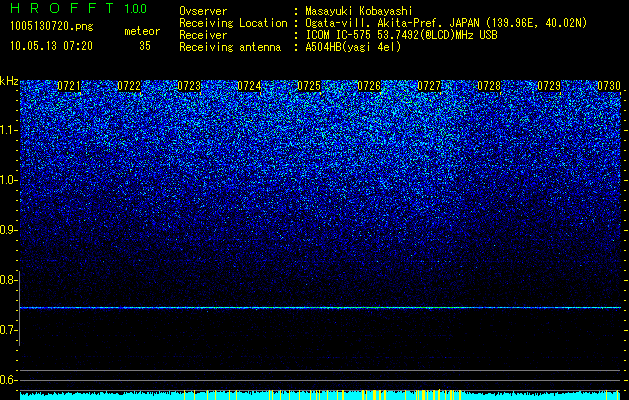Click the 1.0 frequency axis label
629x400 pixels.
pyautogui.click(x=8, y=181)
